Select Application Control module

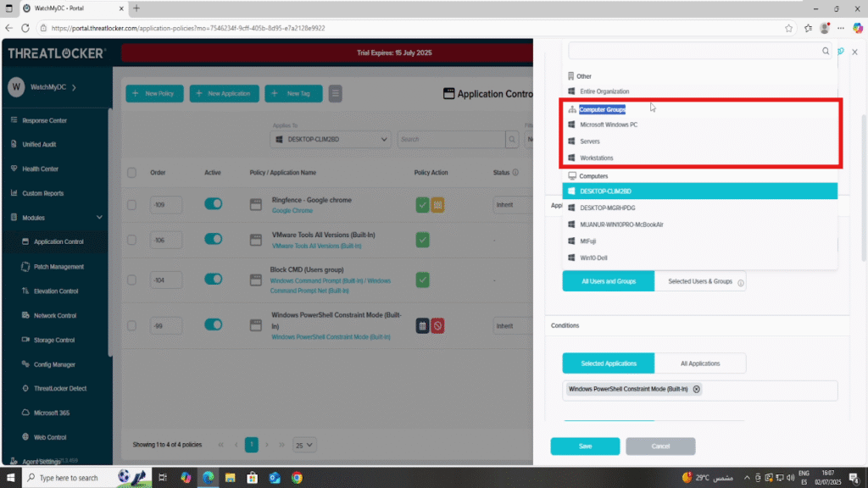58,241
